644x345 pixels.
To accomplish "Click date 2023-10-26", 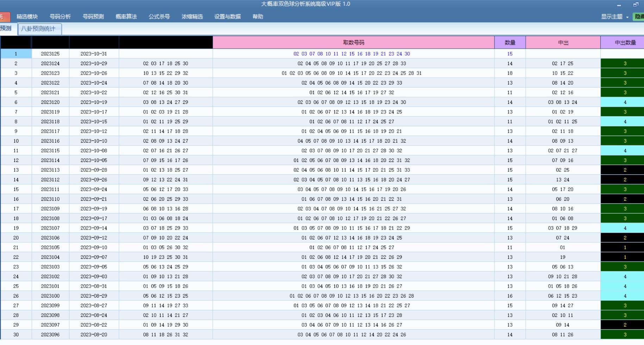I will click(94, 73).
